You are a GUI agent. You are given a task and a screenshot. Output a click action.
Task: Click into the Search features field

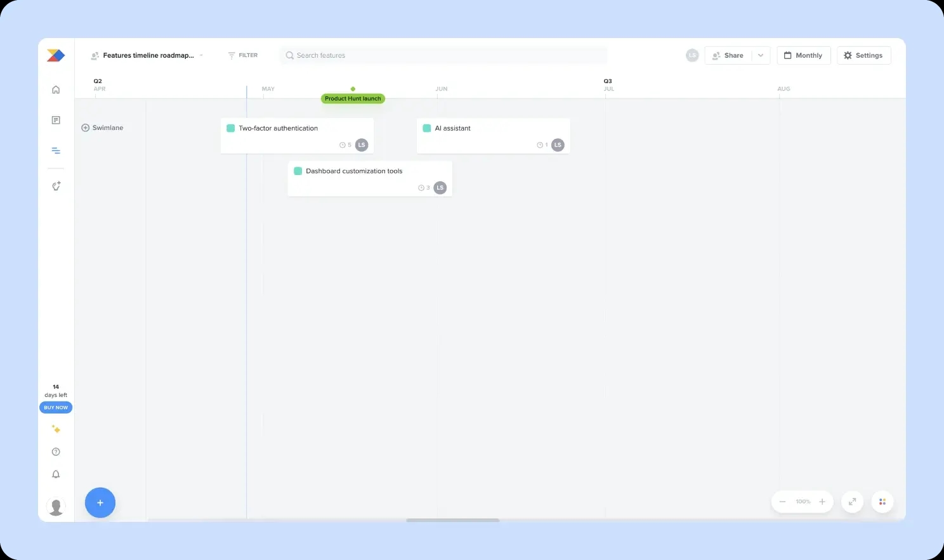[x=443, y=55]
